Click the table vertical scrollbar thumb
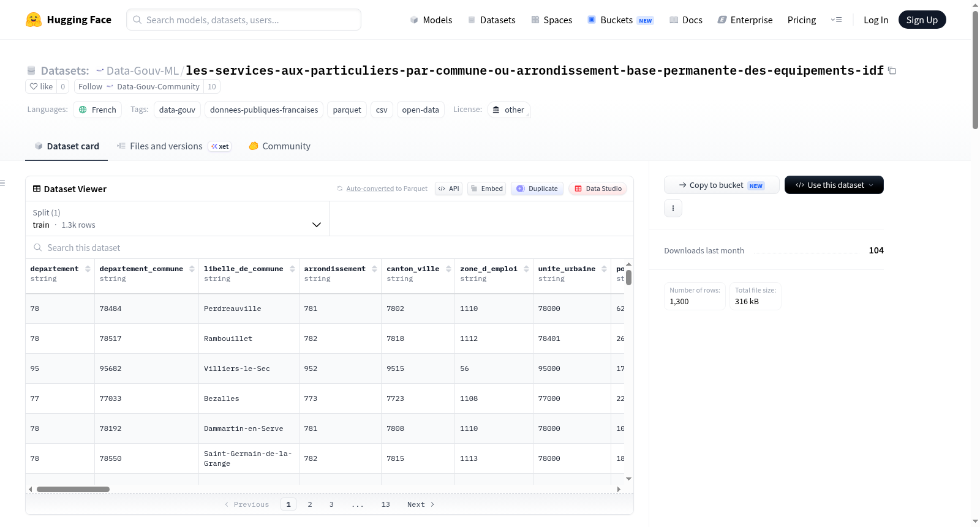 click(x=628, y=277)
